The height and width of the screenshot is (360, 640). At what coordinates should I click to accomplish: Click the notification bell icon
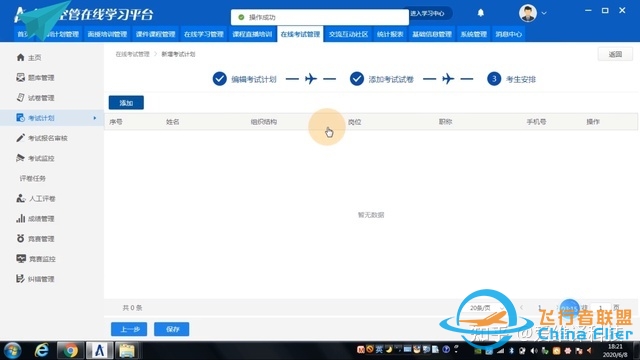[x=481, y=13]
